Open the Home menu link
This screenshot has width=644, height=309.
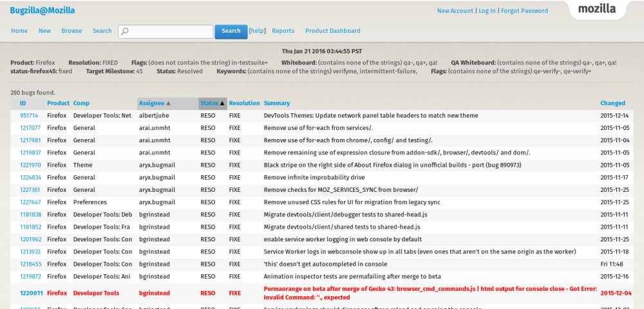19,31
